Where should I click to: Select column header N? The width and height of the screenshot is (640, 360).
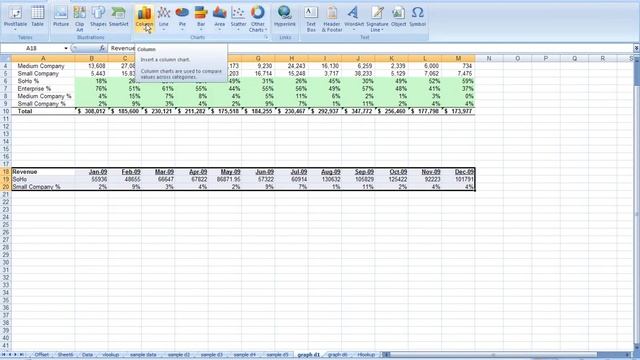click(x=489, y=58)
